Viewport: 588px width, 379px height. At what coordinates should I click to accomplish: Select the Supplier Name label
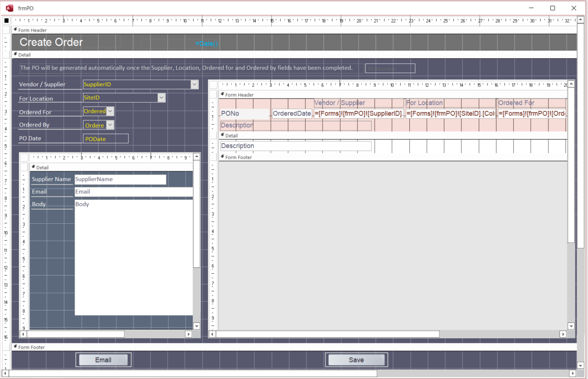[52, 179]
